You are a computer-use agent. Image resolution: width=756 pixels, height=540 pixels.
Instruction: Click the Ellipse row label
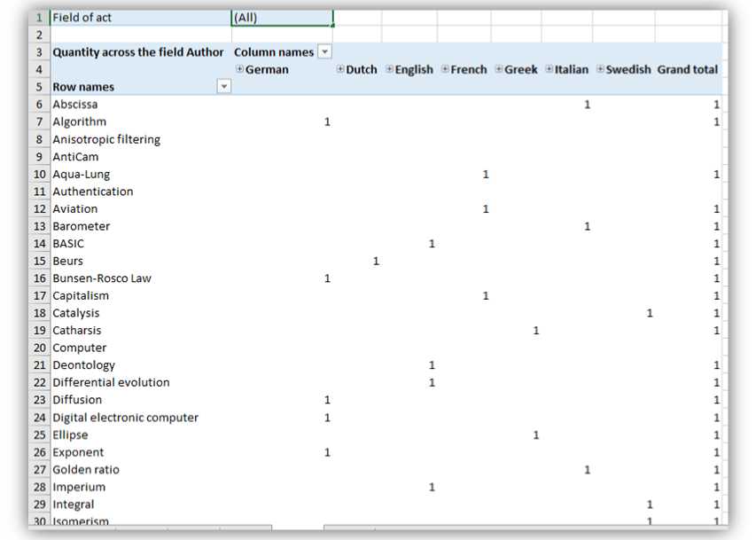70,434
